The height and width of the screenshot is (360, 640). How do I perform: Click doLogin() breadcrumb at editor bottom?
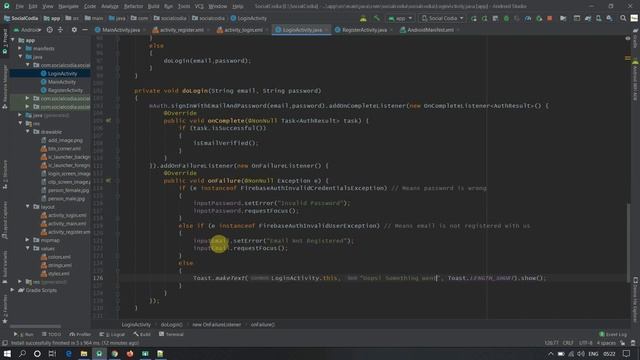(171, 324)
